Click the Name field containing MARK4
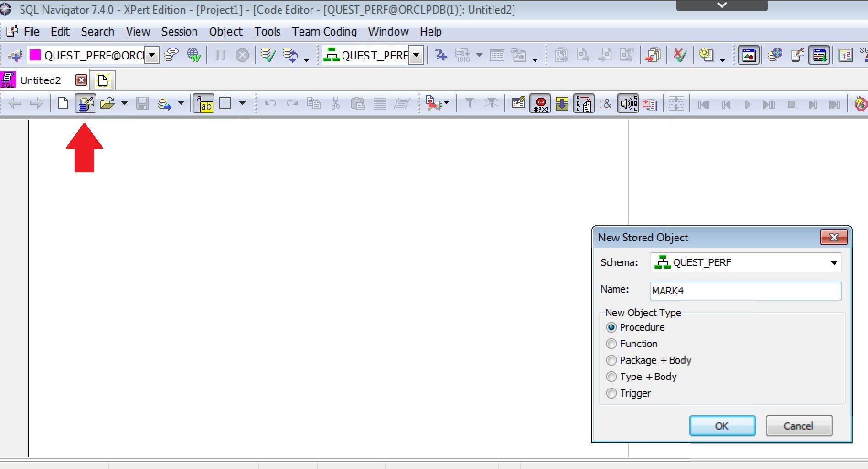The width and height of the screenshot is (868, 469). pyautogui.click(x=745, y=291)
